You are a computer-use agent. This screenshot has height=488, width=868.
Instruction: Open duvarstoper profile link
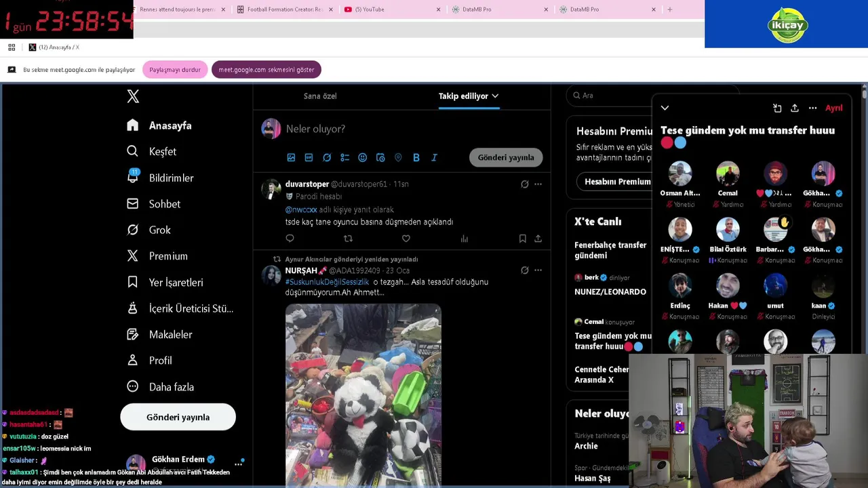point(307,184)
